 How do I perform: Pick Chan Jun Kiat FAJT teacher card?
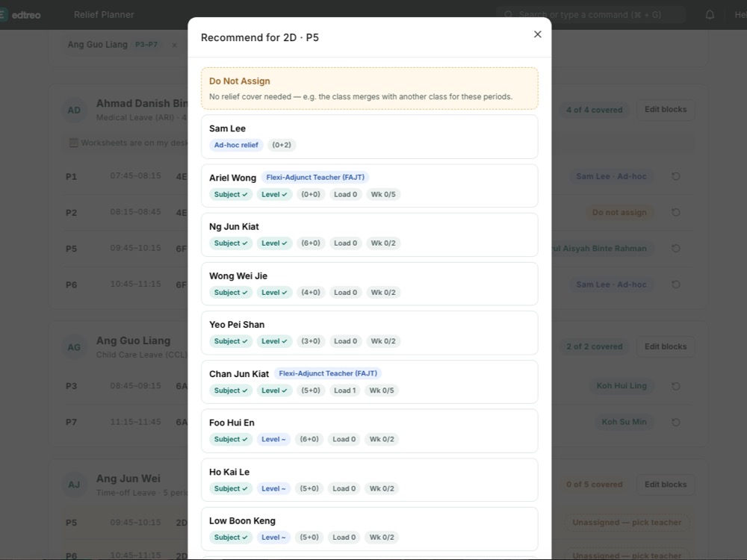tap(370, 382)
